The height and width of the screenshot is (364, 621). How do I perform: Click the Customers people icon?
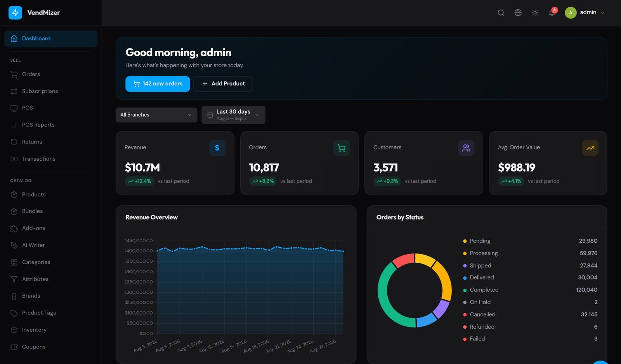(x=466, y=148)
